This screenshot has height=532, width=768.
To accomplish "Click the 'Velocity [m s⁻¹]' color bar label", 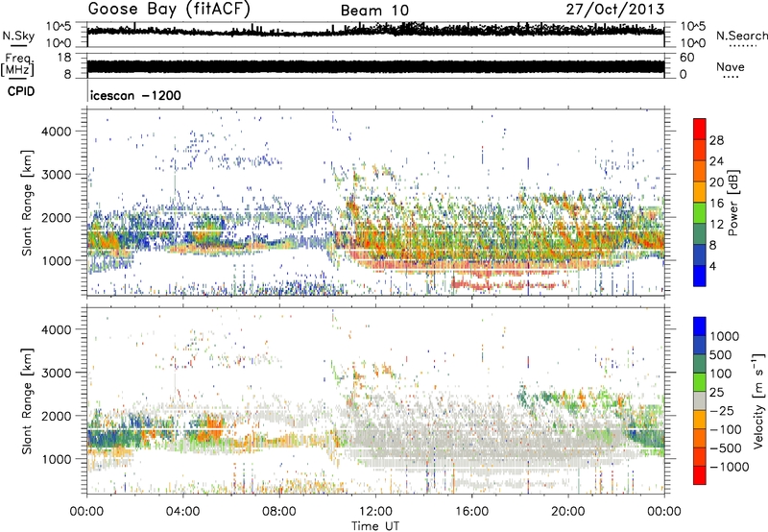I will point(758,400).
